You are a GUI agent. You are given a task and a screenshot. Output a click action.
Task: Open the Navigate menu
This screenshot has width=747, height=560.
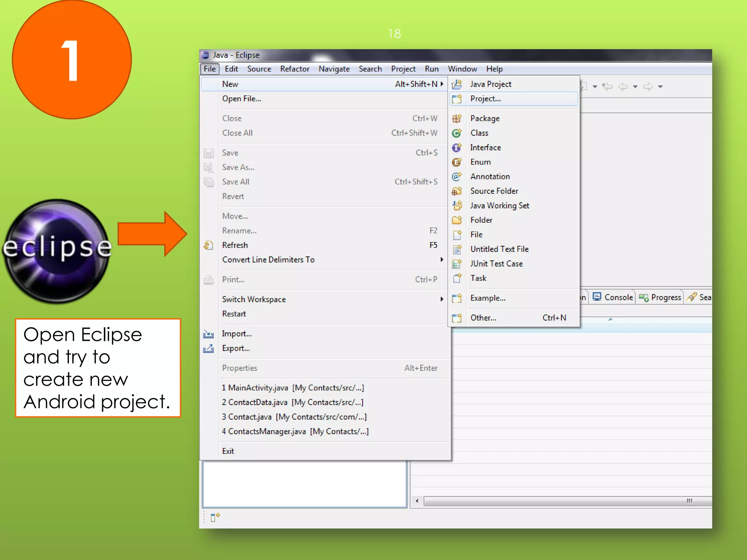pyautogui.click(x=334, y=69)
